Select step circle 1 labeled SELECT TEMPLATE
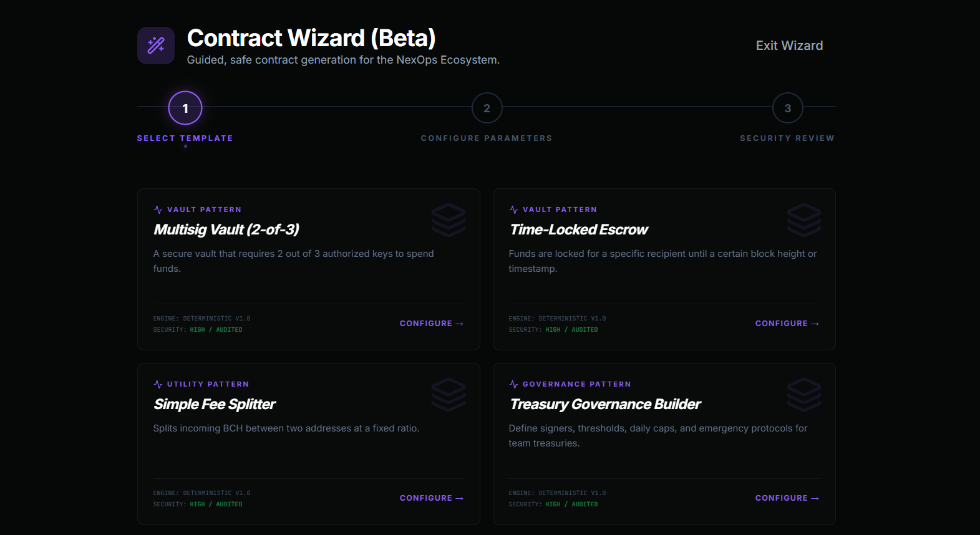Screen dimensions: 980x535 pos(185,107)
